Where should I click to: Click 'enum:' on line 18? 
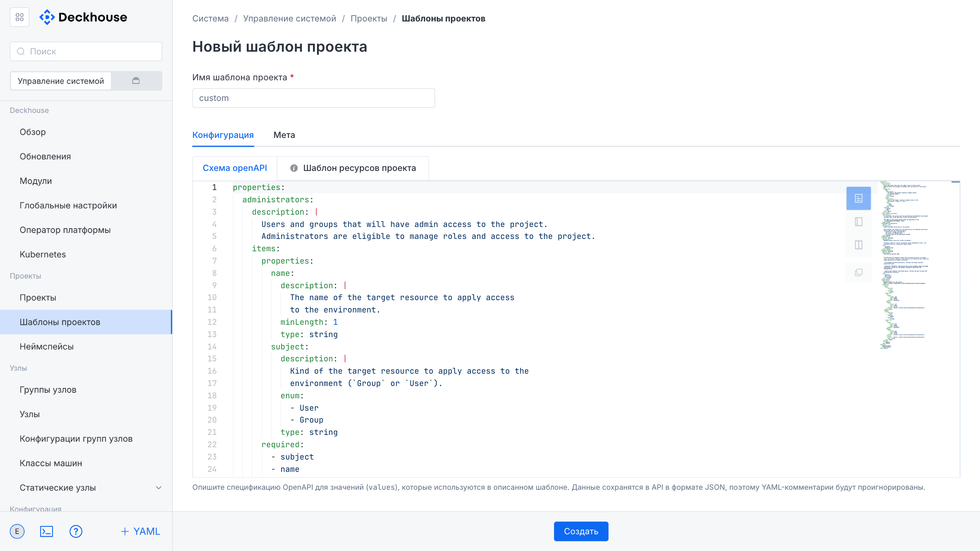click(x=292, y=396)
